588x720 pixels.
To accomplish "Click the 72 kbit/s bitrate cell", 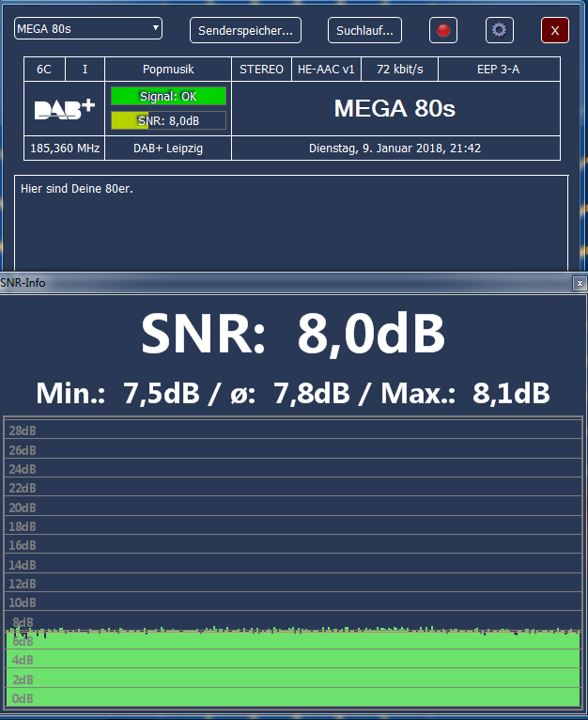I will click(x=400, y=70).
